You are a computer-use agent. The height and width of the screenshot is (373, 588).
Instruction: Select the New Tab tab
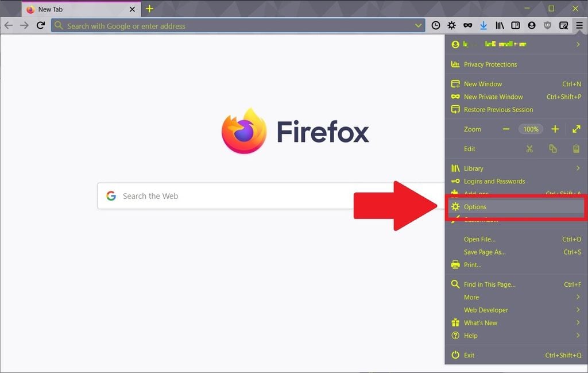(x=82, y=9)
